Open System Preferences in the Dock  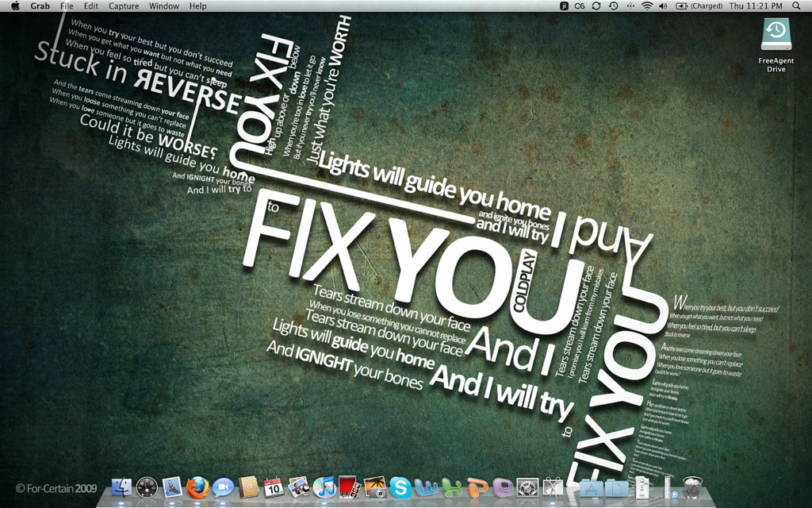528,488
